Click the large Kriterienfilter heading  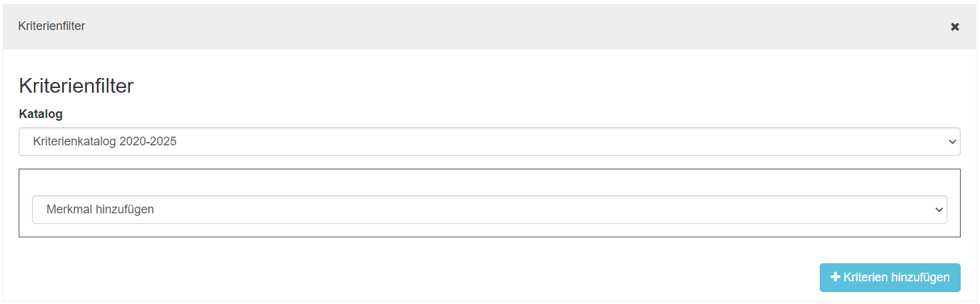pyautogui.click(x=76, y=86)
